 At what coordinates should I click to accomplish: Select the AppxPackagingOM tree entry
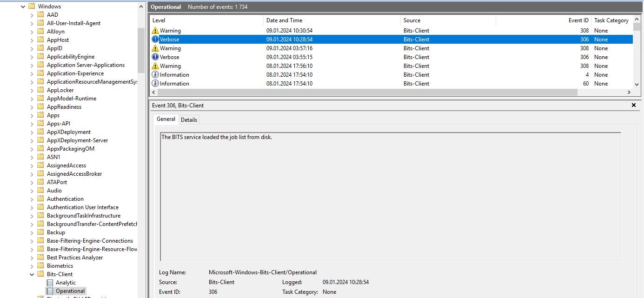click(71, 149)
